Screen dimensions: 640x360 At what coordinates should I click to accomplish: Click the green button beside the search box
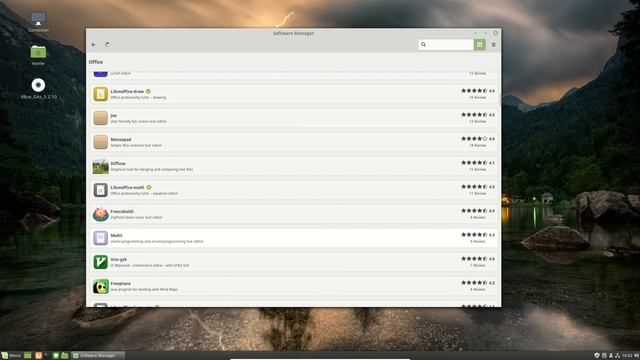tap(480, 44)
